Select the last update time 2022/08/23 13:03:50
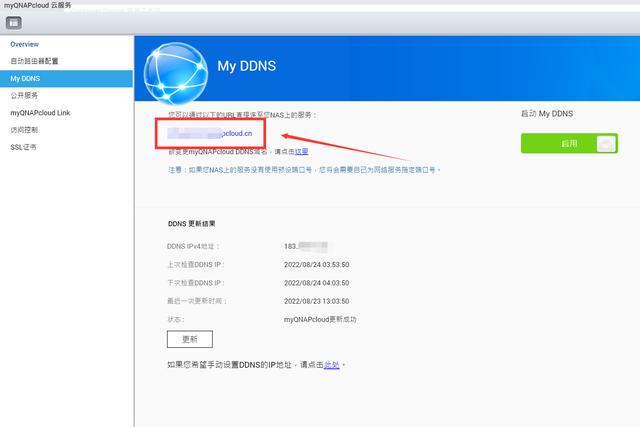The image size is (640, 427). (316, 301)
